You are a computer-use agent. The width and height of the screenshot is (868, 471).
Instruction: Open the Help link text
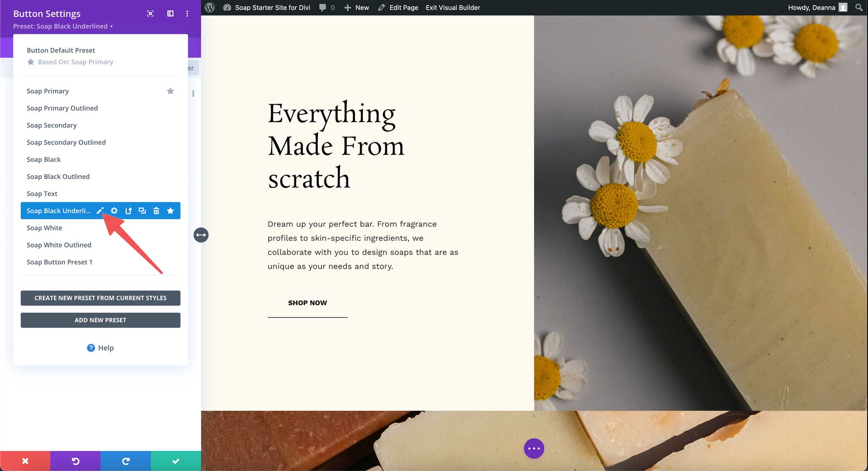(106, 348)
